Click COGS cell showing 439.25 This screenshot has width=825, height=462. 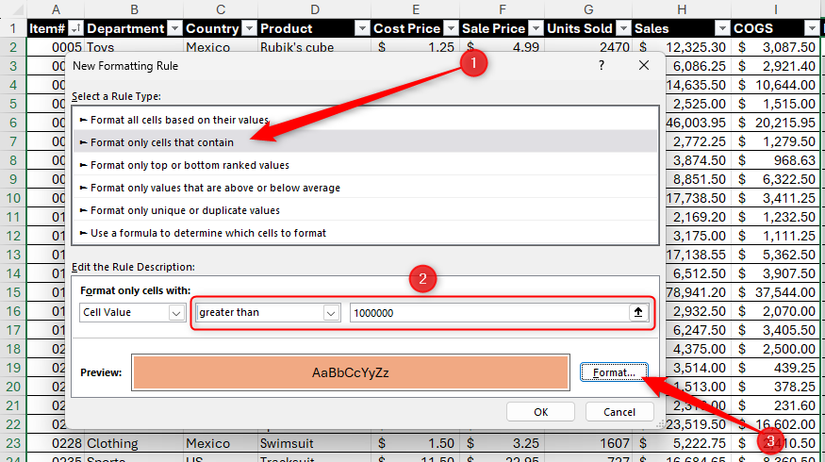pyautogui.click(x=776, y=367)
